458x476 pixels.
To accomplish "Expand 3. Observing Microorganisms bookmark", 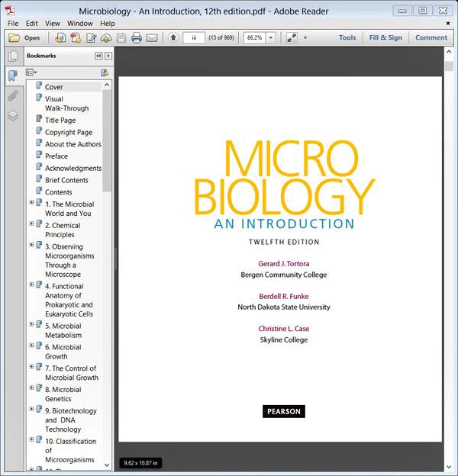I will 31,245.
